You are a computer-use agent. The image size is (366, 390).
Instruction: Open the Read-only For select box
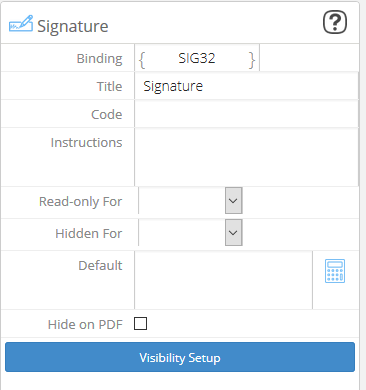pos(190,201)
